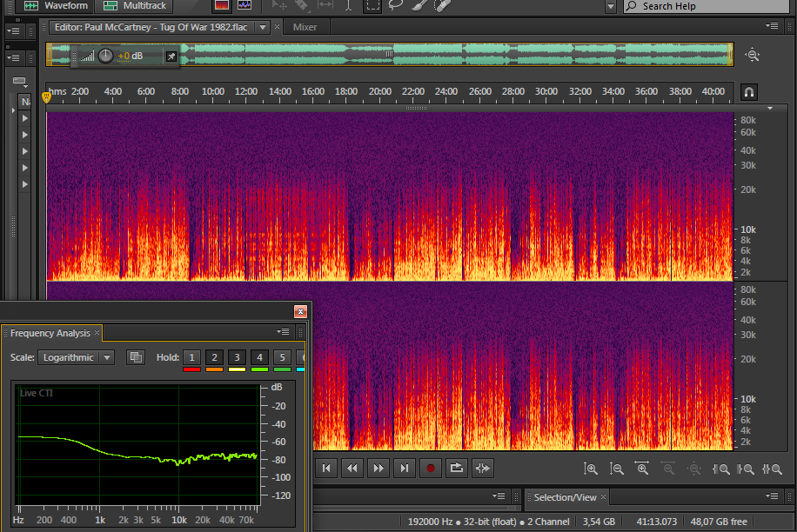
Task: Click Zoom Out Time icon
Action: (668, 469)
